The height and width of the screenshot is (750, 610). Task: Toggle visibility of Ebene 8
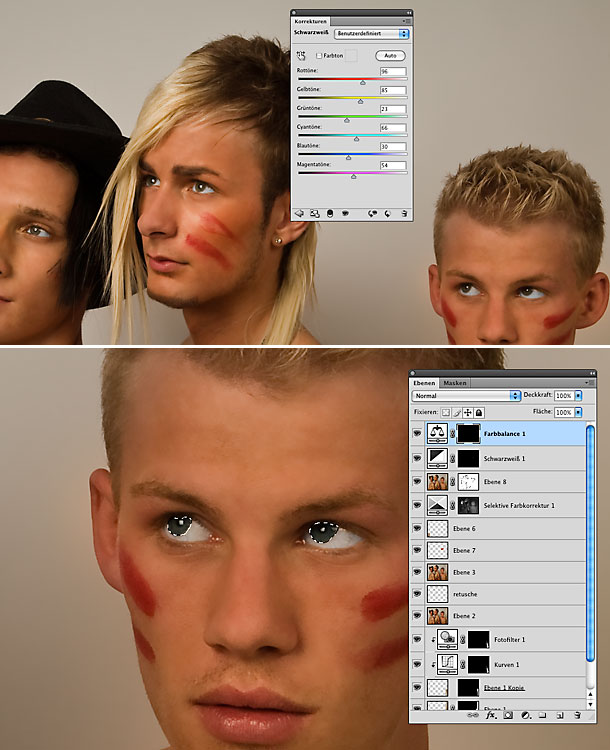[x=417, y=482]
